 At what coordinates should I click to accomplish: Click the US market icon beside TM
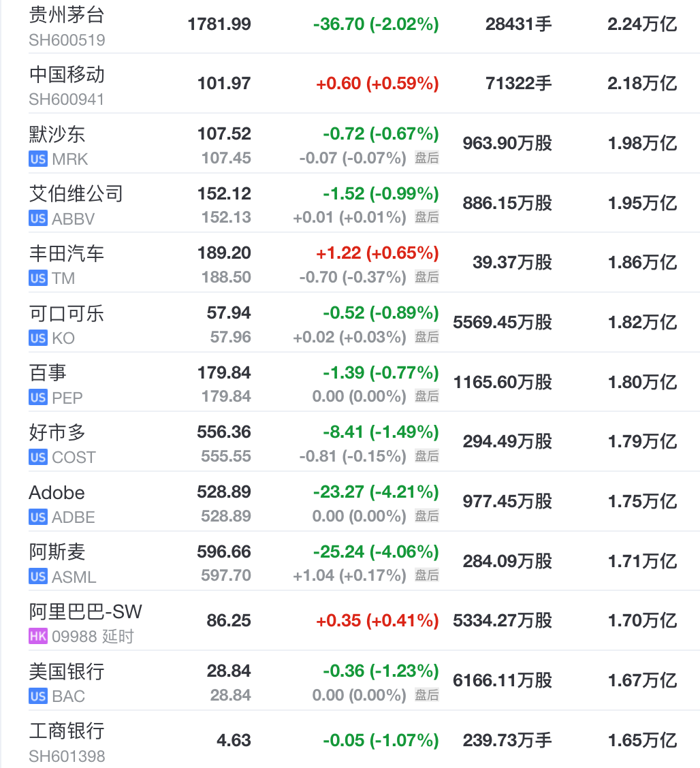click(x=38, y=278)
